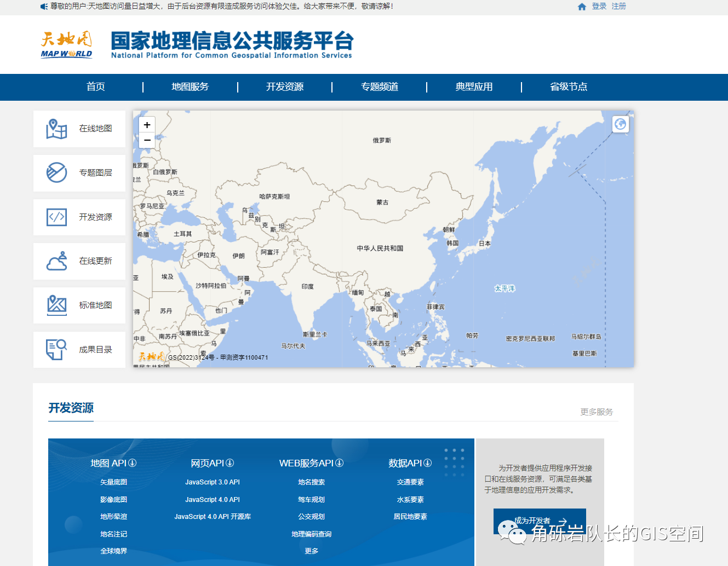Open the 全球境界 link
Screen dimensions: 728x566
pos(113,551)
